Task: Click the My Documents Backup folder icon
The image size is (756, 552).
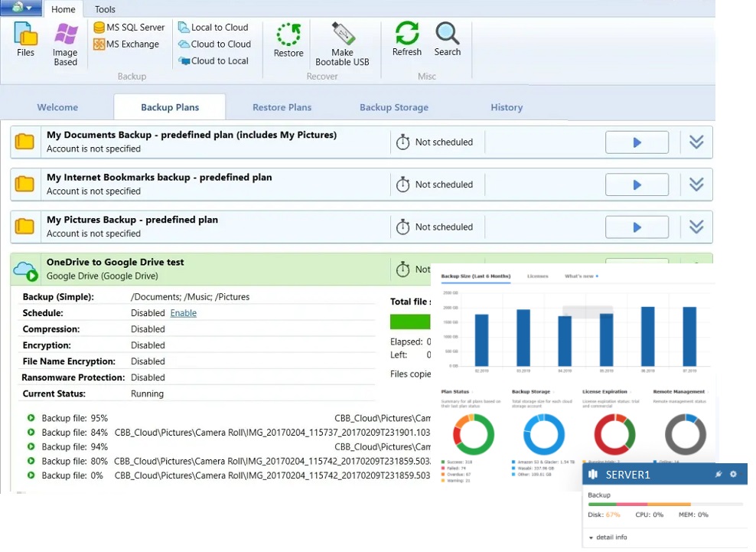Action: pos(24,142)
